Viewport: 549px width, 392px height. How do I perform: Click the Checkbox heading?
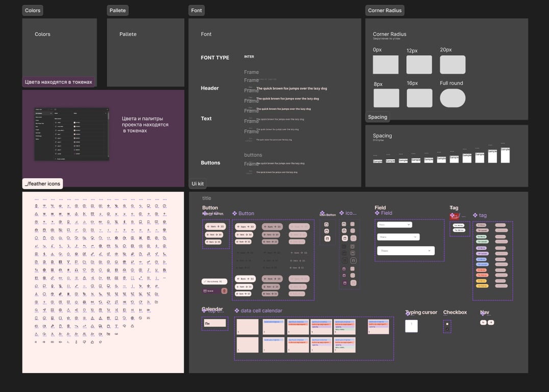pyautogui.click(x=455, y=312)
